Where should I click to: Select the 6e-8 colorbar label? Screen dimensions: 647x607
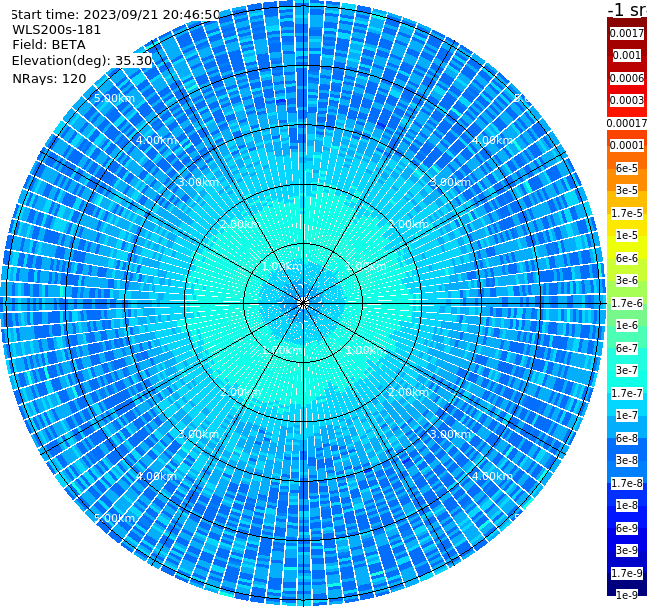tap(627, 438)
